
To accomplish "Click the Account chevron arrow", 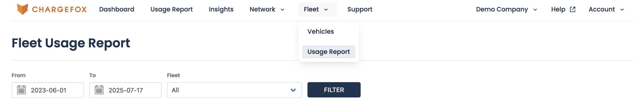I will pyautogui.click(x=622, y=10).
